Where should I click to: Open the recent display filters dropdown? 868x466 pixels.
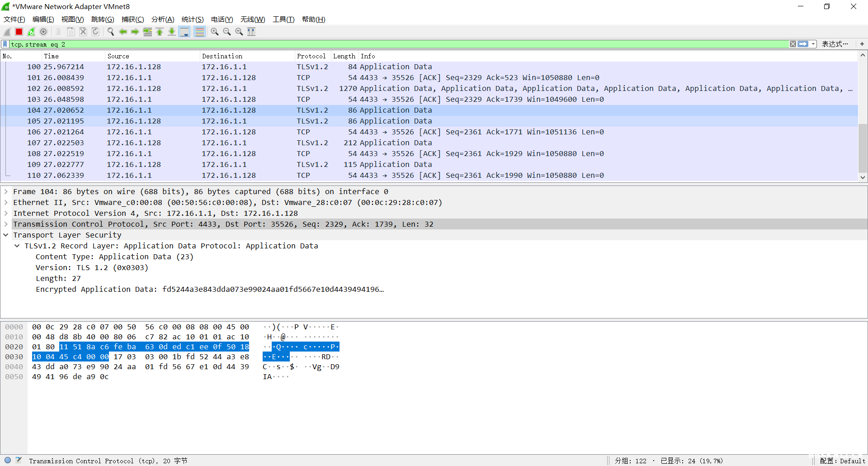tap(813, 44)
